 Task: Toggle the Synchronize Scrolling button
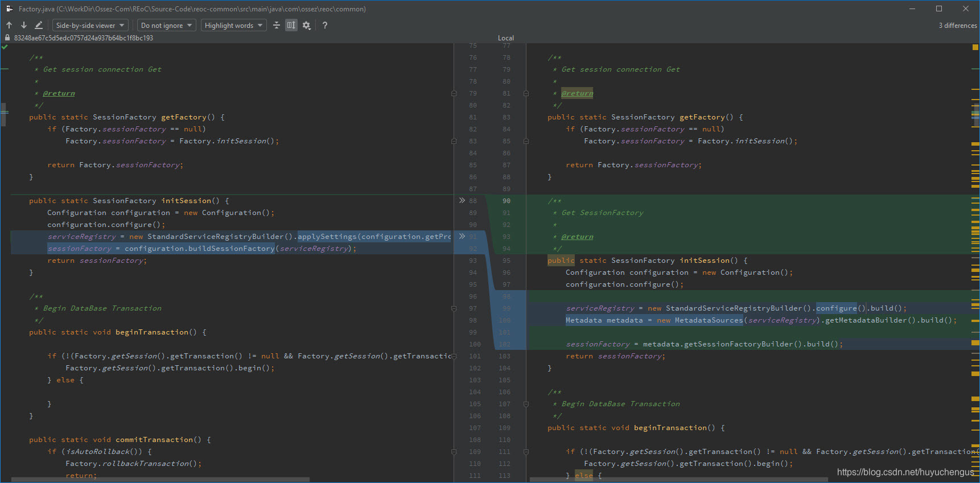291,25
